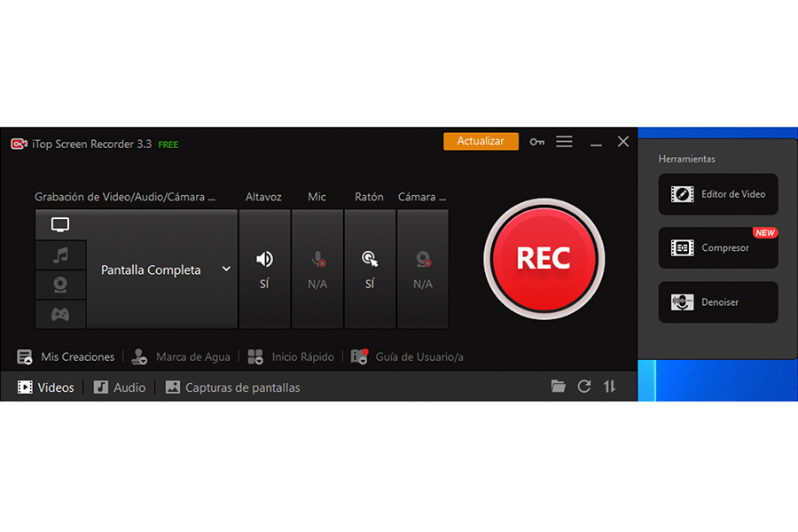This screenshot has width=798, height=532.
Task: Refresh the creations list
Action: tap(584, 387)
